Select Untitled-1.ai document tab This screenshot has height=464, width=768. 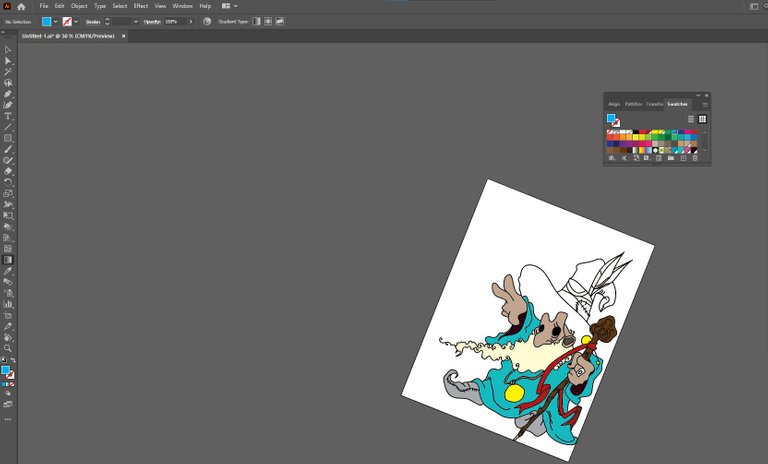click(x=68, y=36)
